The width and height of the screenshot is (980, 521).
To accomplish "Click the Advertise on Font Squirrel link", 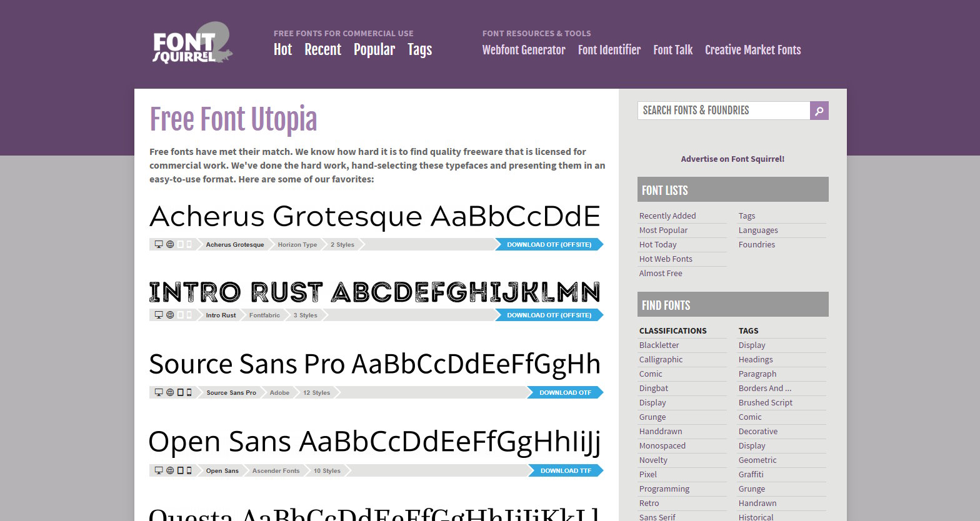I will tap(732, 159).
